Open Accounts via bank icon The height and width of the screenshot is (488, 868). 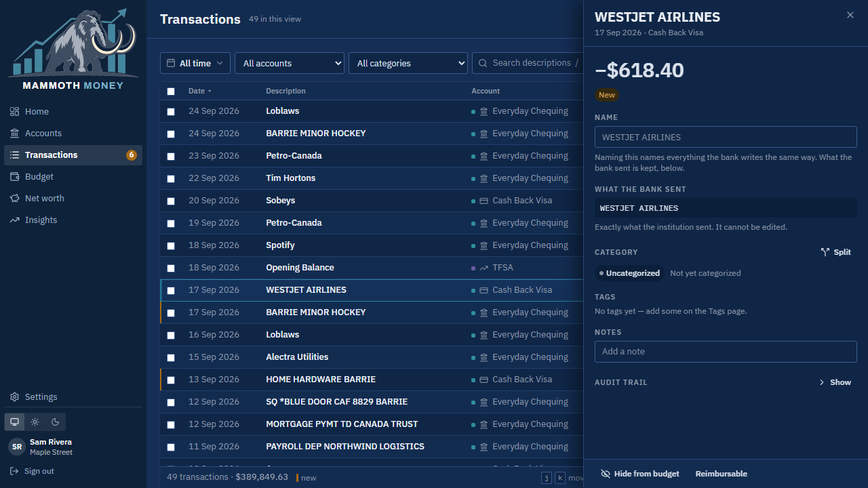pos(15,134)
